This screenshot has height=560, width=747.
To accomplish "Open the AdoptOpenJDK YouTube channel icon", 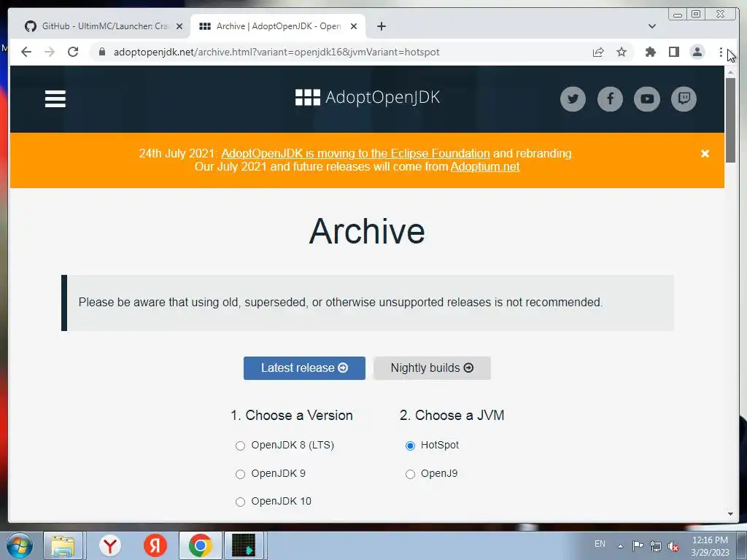I will 647,98.
